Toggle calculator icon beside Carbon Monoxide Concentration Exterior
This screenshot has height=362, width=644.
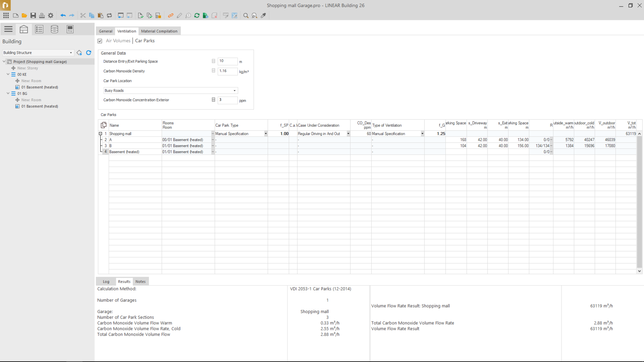[x=213, y=100]
